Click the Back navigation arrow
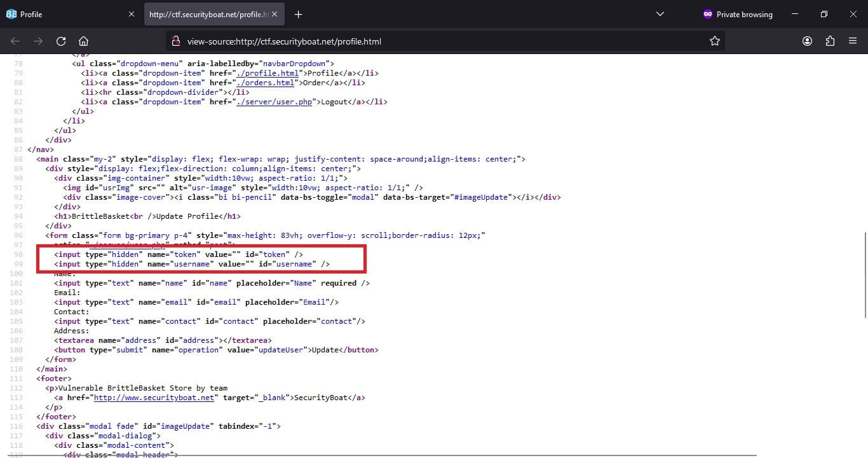The image size is (868, 458). pyautogui.click(x=15, y=41)
